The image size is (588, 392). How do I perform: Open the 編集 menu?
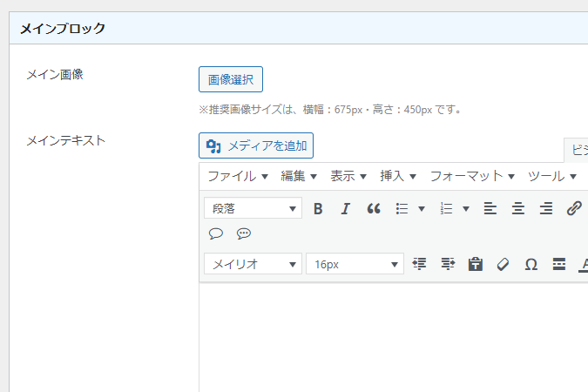pos(299,176)
